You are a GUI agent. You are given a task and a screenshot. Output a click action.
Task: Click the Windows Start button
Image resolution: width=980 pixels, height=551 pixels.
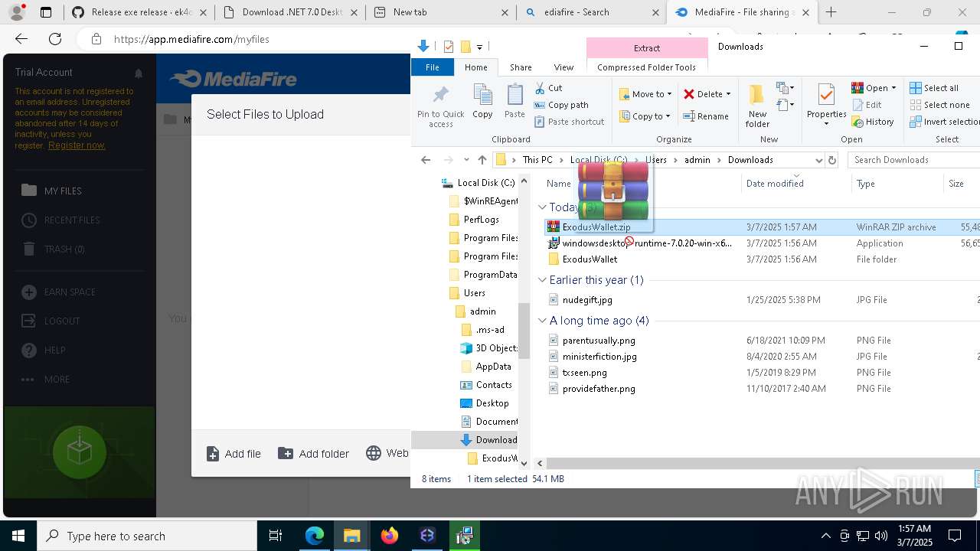(x=18, y=536)
